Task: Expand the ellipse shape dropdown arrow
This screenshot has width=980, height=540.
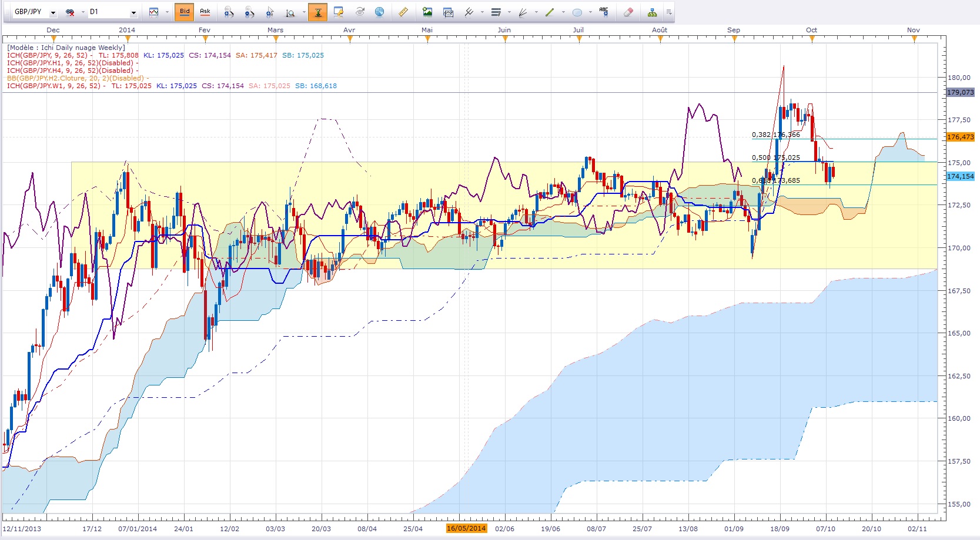Action: pos(590,12)
